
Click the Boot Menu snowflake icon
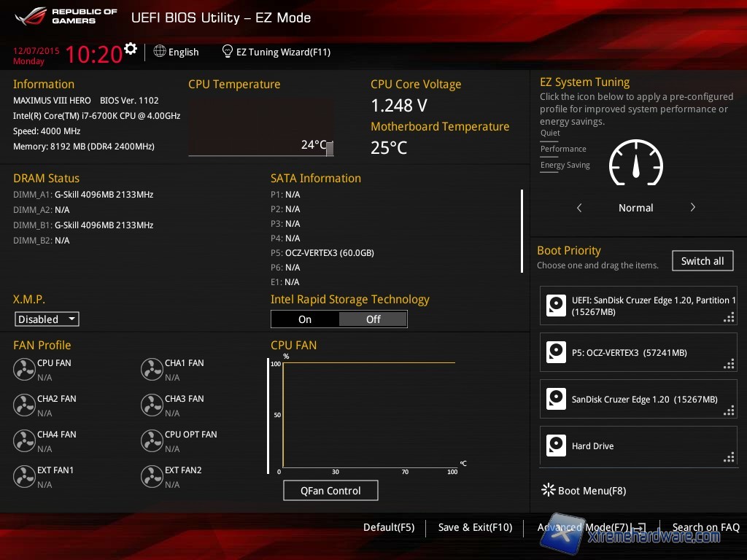pyautogui.click(x=548, y=490)
